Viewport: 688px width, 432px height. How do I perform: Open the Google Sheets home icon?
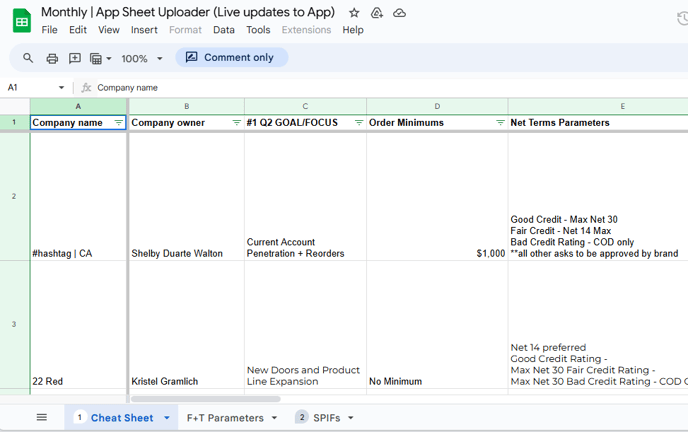tap(21, 21)
